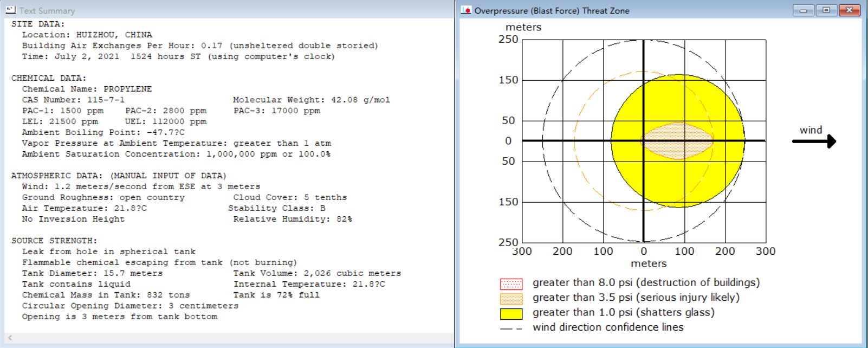Click 'Opening is 3 meters from tank bottom'
Image resolution: width=868 pixels, height=348 pixels.
click(120, 317)
